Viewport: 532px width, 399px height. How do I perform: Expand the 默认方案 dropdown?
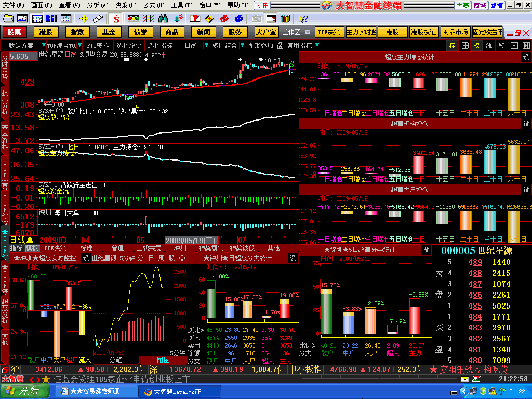[x=44, y=45]
